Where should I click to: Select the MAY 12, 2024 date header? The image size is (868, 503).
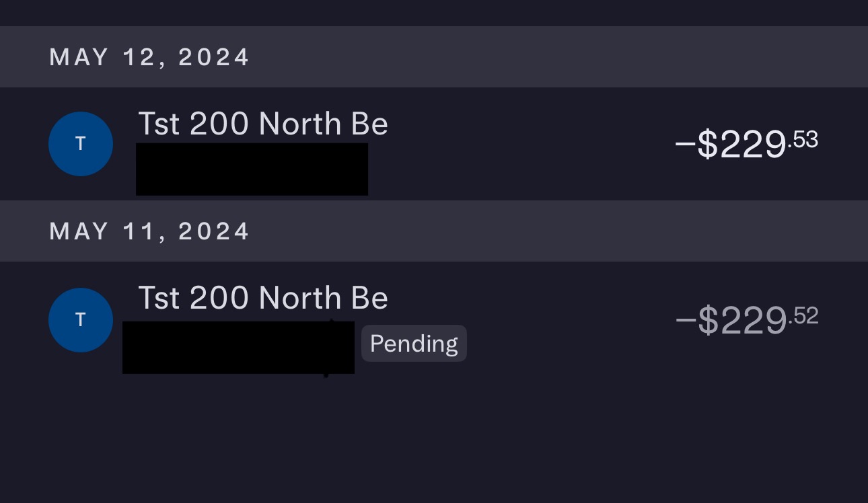pyautogui.click(x=149, y=57)
